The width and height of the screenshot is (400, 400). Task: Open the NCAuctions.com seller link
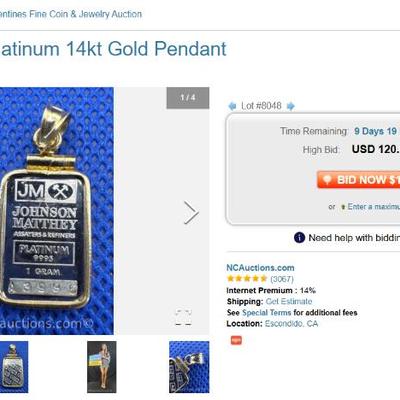tap(260, 268)
